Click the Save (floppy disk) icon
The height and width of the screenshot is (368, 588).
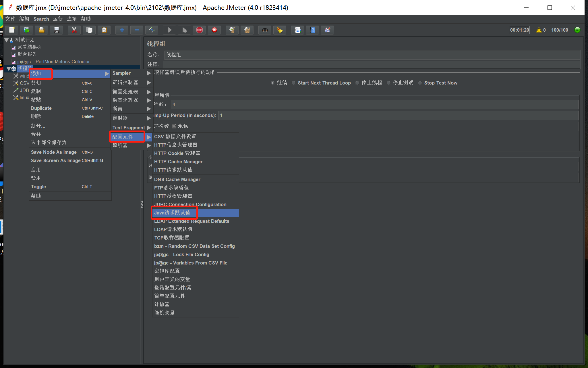[x=57, y=30]
